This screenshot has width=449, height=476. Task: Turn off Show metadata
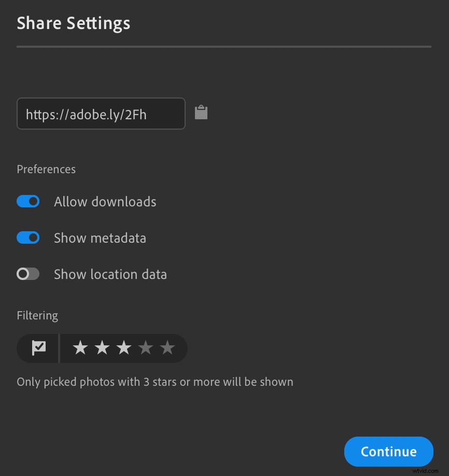pos(28,237)
